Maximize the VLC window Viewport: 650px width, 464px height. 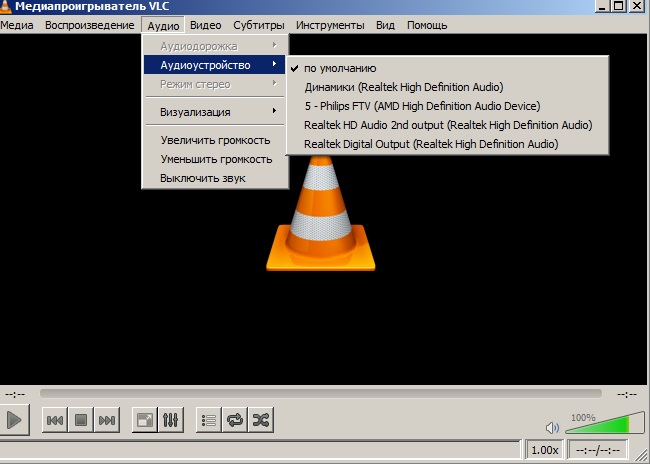click(x=618, y=5)
